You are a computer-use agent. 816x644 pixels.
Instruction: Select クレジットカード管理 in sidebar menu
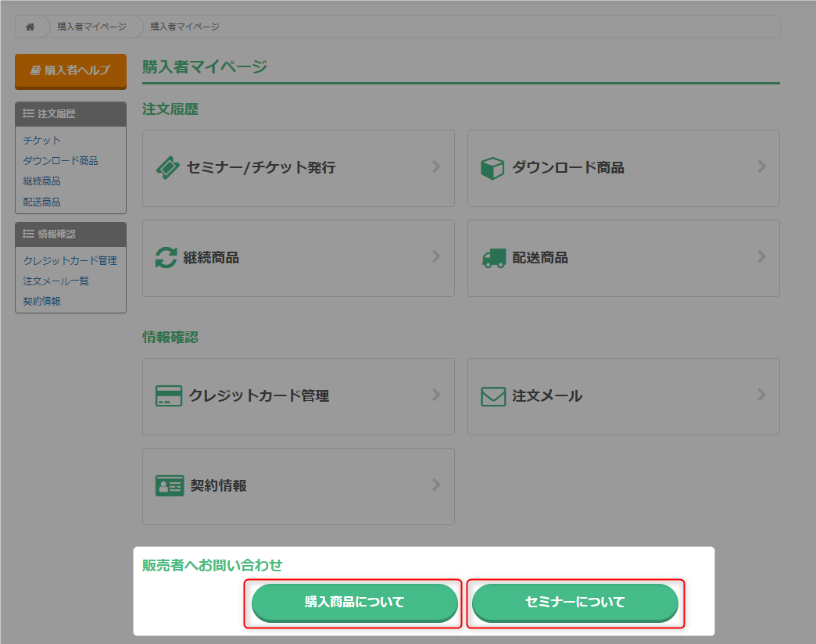pos(70,261)
